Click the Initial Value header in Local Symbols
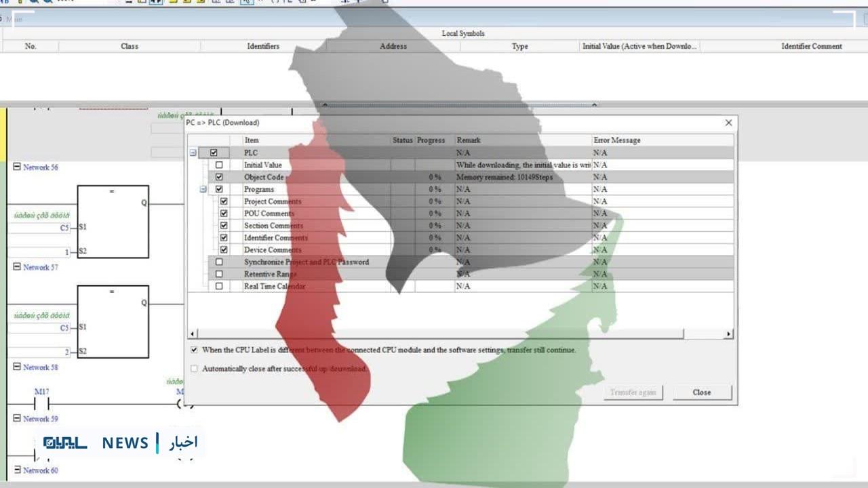868x488 pixels. click(x=639, y=46)
